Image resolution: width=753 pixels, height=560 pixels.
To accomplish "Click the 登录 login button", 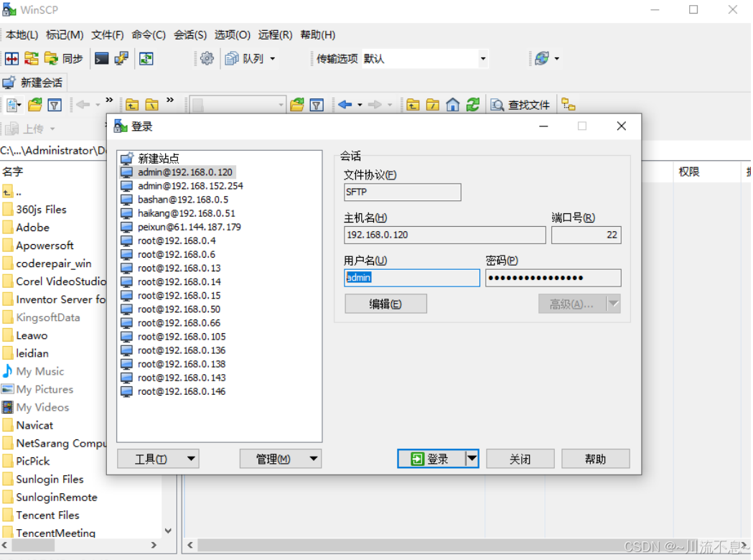I will coord(431,459).
